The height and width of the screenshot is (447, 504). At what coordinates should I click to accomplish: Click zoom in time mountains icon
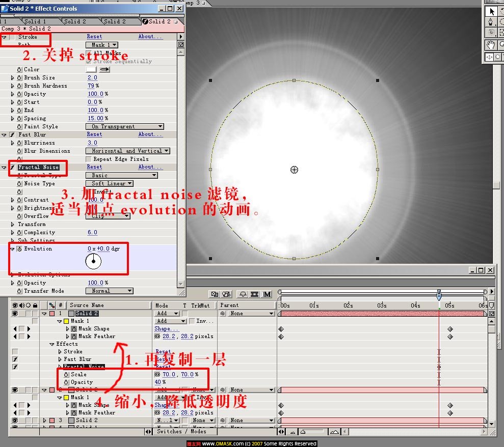point(334,432)
